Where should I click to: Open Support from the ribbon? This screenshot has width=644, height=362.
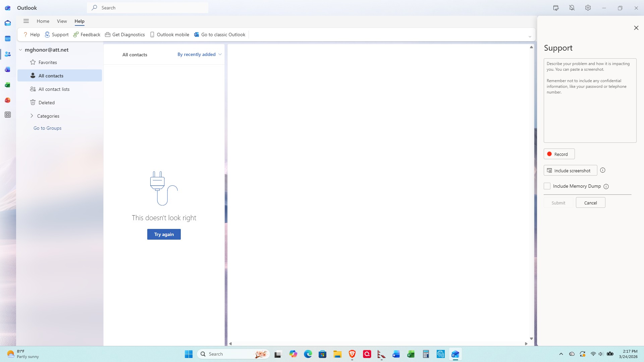pyautogui.click(x=57, y=35)
